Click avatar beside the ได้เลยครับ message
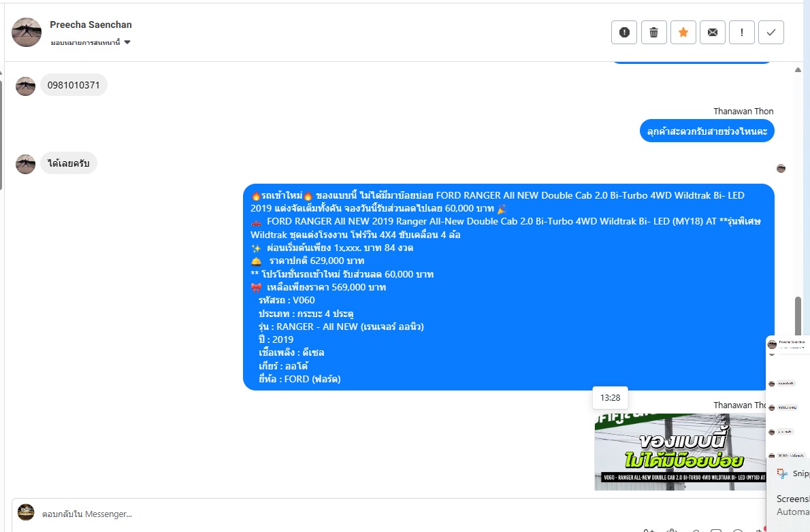This screenshot has width=810, height=532. point(25,164)
